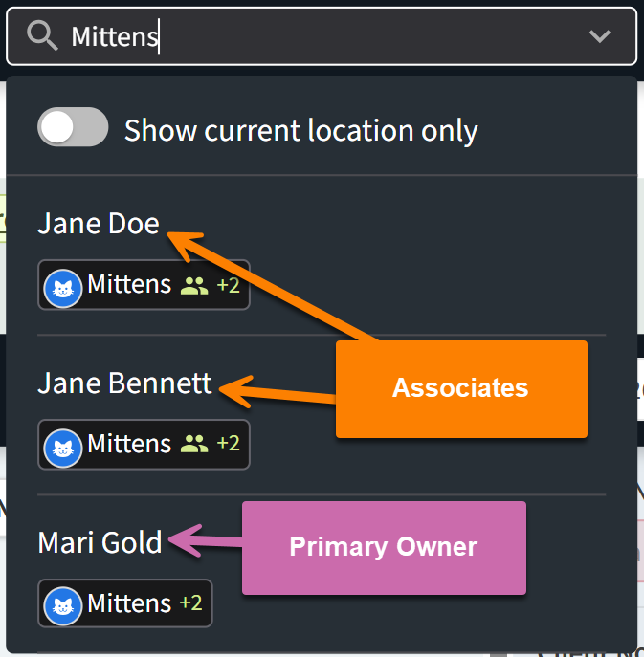Click the search magnifier icon
Image resolution: width=644 pixels, height=657 pixels.
(x=42, y=36)
